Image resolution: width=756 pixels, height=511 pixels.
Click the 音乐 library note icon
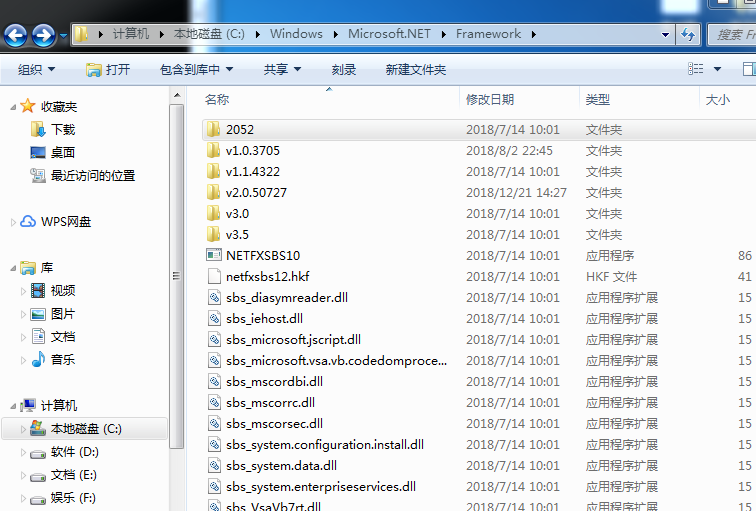tap(38, 359)
